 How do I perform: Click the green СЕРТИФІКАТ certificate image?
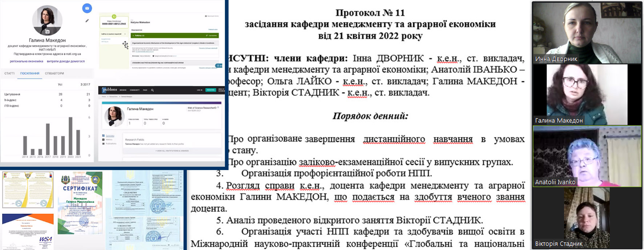click(80, 203)
